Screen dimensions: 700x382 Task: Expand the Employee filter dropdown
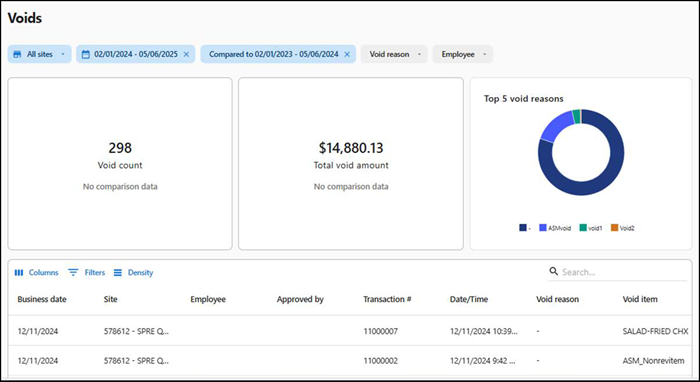coord(462,54)
